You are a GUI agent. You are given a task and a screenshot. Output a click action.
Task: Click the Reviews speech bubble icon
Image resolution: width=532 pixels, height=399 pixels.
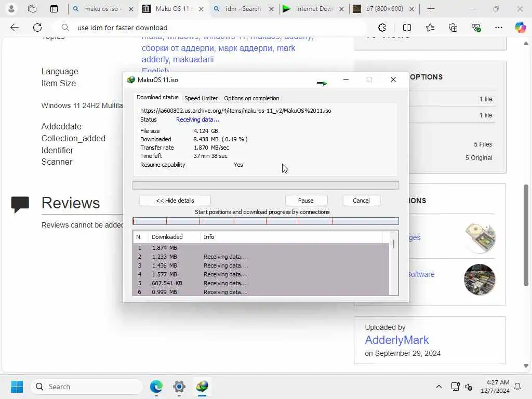coord(20,205)
